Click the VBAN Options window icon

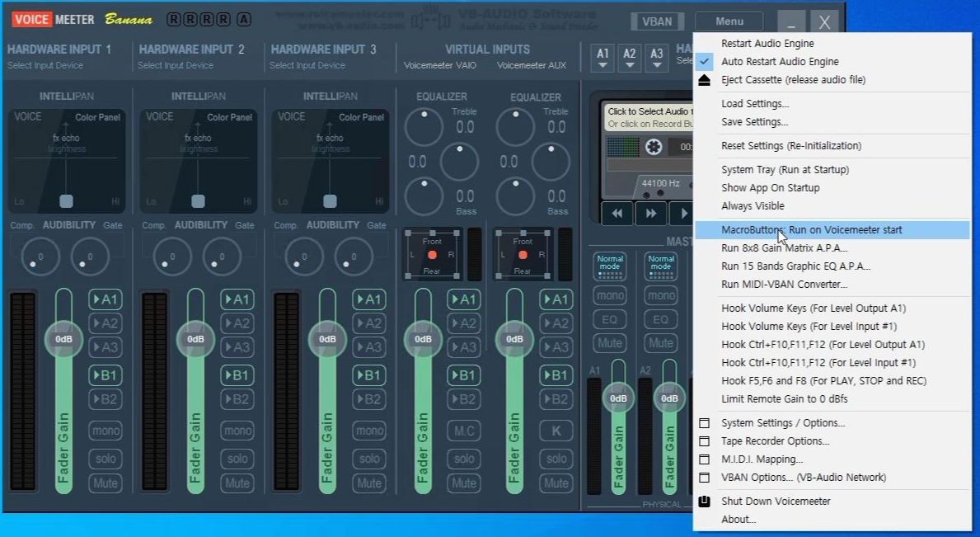705,478
